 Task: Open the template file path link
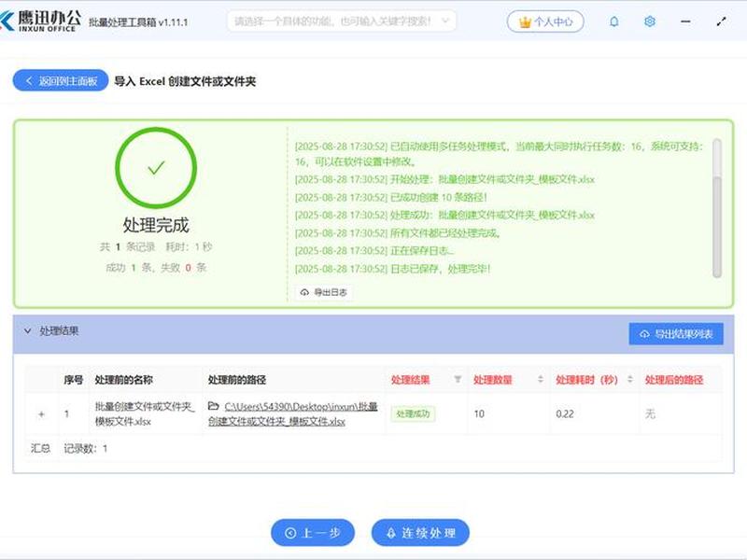pyautogui.click(x=293, y=413)
